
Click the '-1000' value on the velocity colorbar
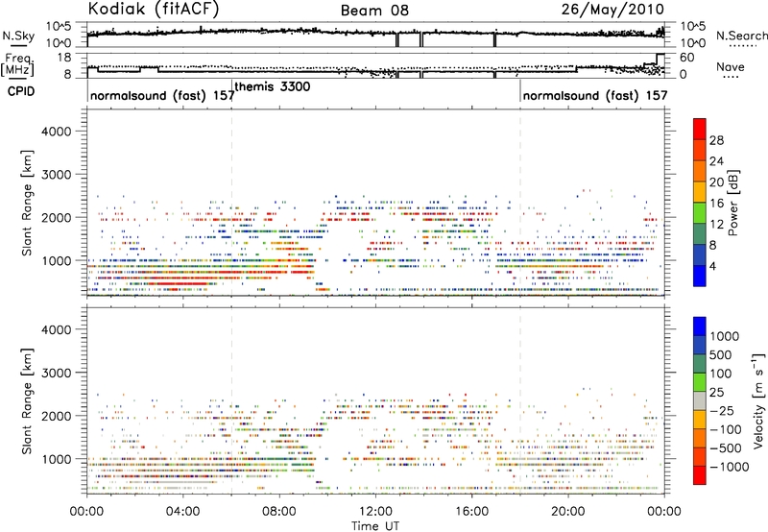pyautogui.click(x=729, y=467)
